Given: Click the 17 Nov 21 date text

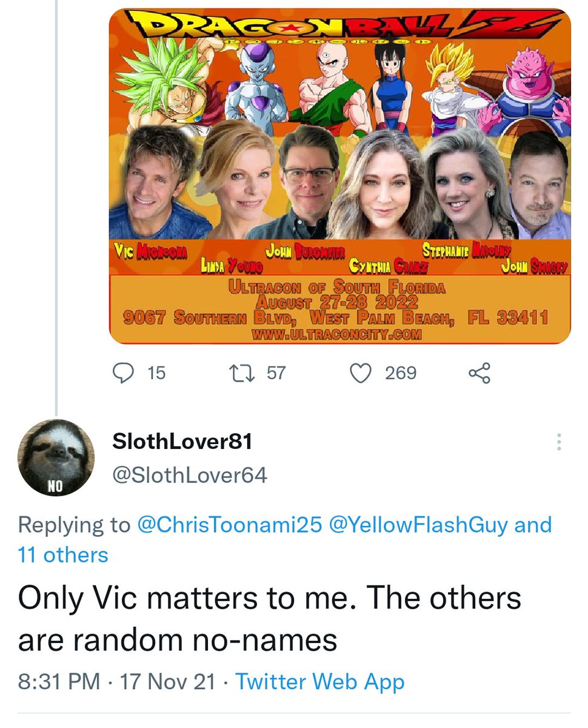Looking at the screenshot, I should pyautogui.click(x=167, y=682).
